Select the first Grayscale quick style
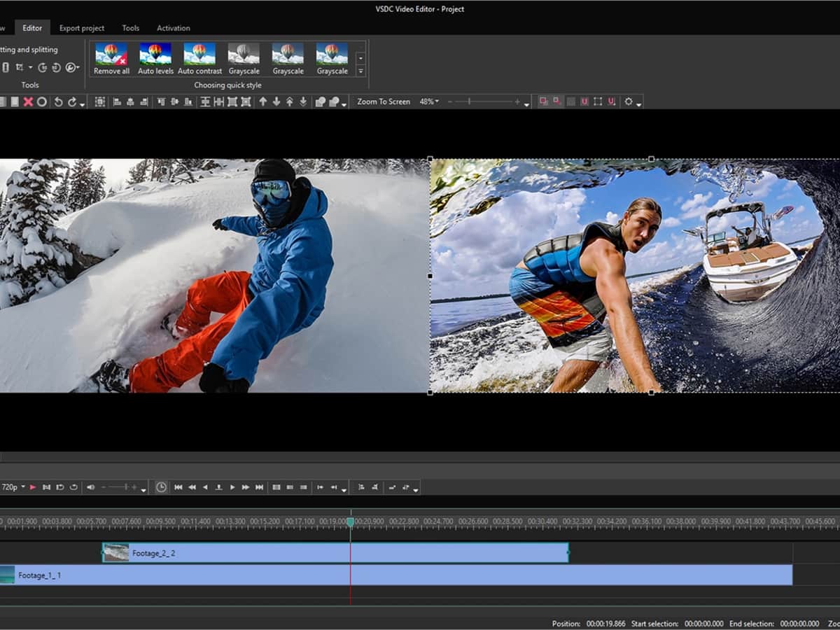 point(244,56)
